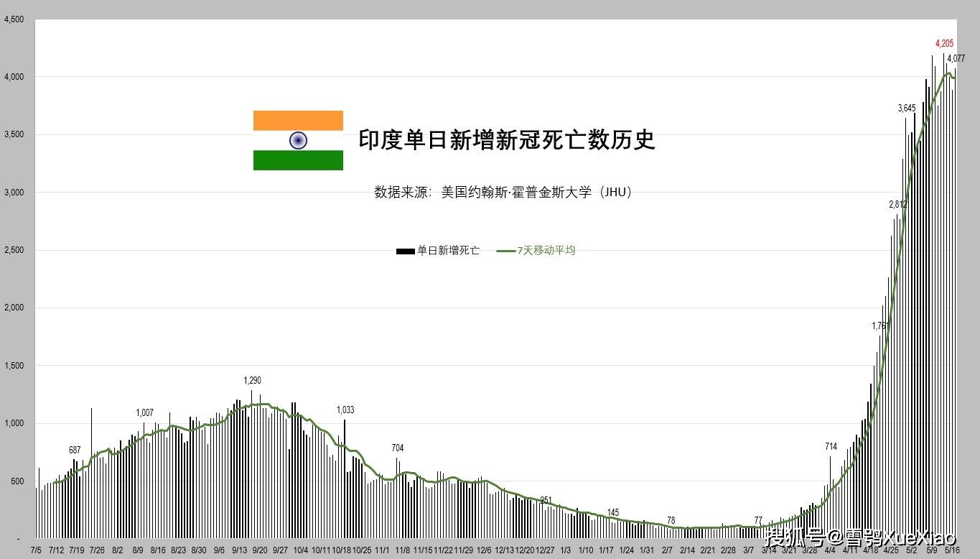The image size is (980, 559).
Task: Click the chart title '印度单日新增新冠死亡数历史'
Action: (x=507, y=139)
